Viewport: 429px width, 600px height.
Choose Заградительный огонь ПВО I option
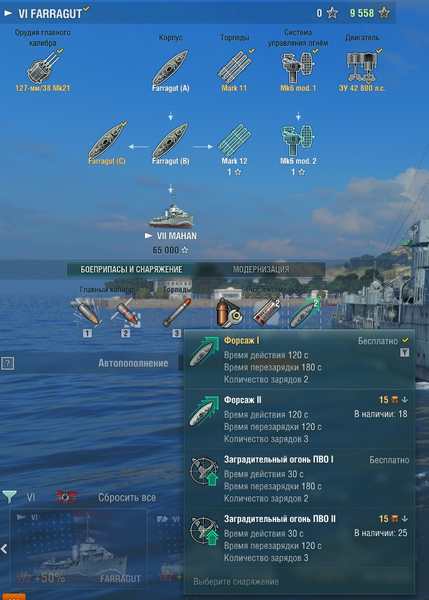point(299,478)
